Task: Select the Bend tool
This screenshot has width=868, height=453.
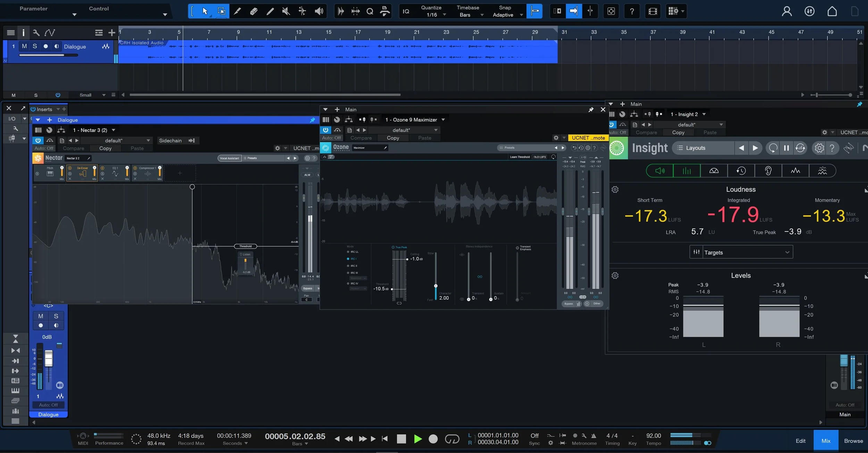Action: 302,11
